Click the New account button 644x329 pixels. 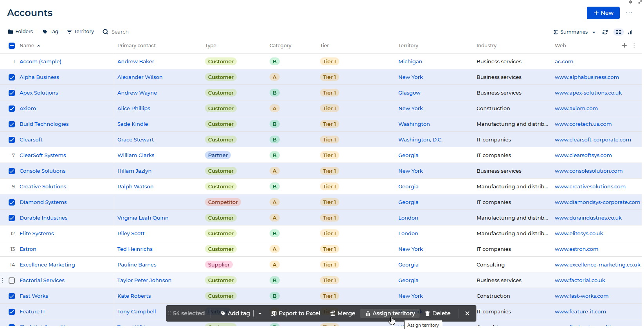[603, 13]
